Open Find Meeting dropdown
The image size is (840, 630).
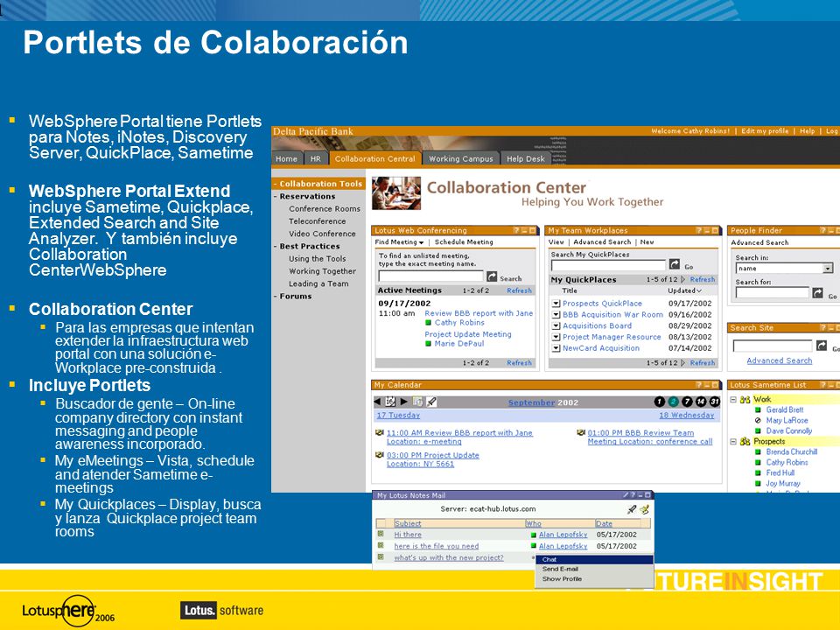[400, 242]
